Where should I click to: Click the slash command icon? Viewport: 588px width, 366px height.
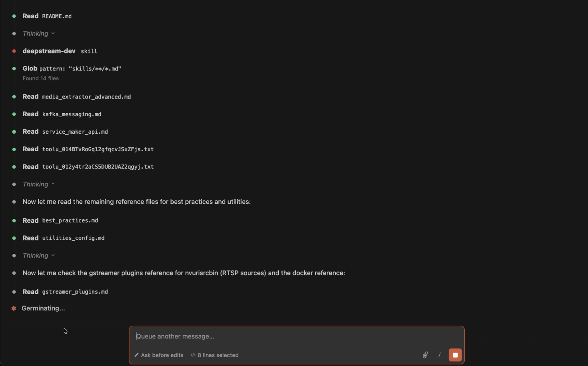click(439, 355)
